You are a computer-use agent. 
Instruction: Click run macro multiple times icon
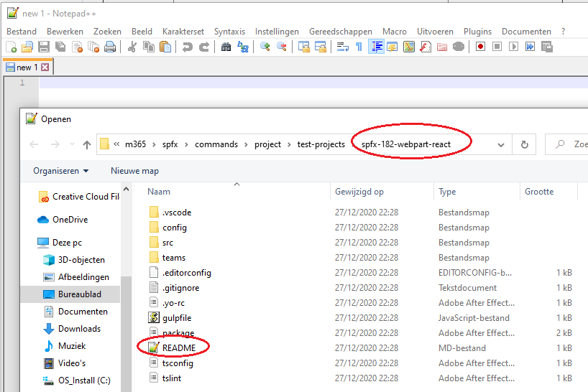tap(530, 47)
